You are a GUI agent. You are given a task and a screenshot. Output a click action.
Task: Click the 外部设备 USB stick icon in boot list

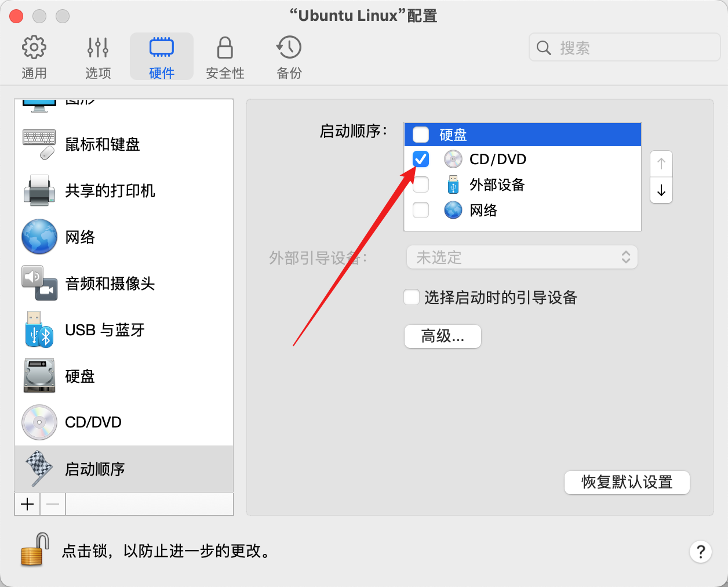[453, 184]
